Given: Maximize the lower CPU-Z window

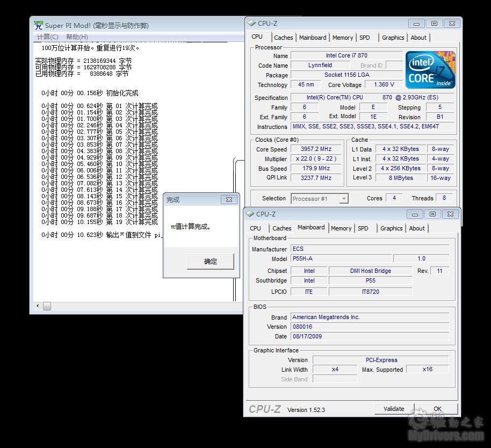Looking at the screenshot, I should tap(432, 214).
